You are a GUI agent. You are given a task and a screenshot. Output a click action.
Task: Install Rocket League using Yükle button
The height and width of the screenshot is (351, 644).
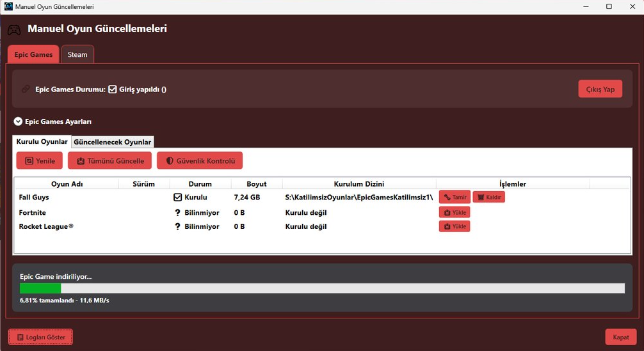[455, 226]
